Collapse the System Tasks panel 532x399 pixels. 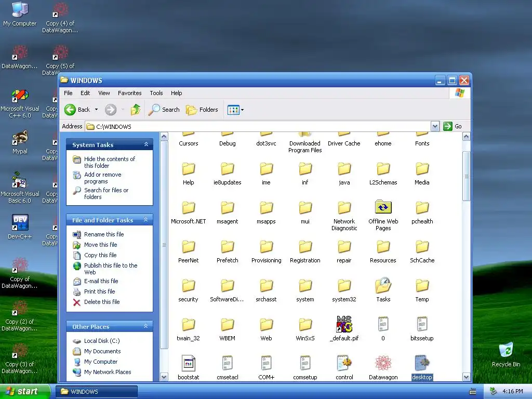click(146, 144)
